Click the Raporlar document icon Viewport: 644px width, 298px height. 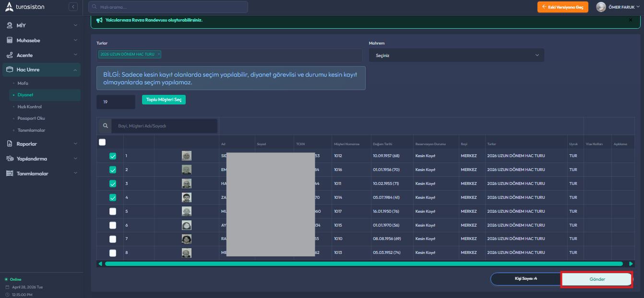[10, 144]
